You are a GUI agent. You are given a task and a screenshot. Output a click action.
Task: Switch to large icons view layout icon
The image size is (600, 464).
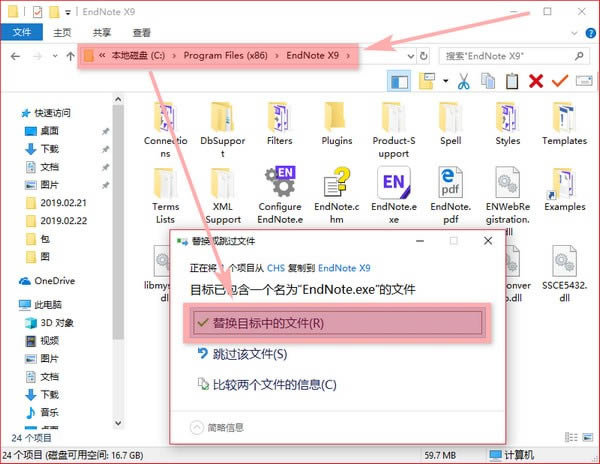pyautogui.click(x=587, y=437)
